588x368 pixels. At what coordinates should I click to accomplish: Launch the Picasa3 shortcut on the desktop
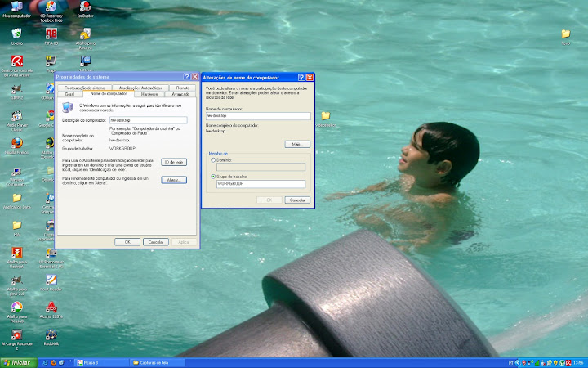(16, 307)
